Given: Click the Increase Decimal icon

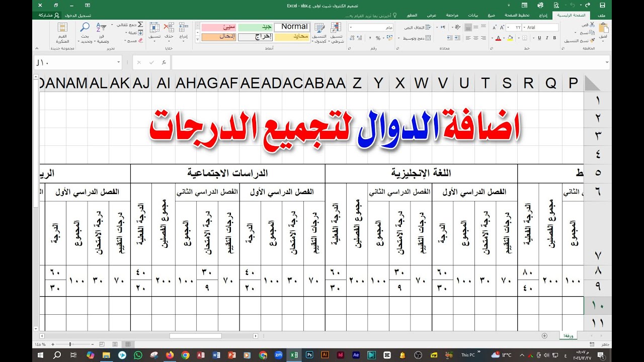Looking at the screenshot, I should pyautogui.click(x=360, y=38).
